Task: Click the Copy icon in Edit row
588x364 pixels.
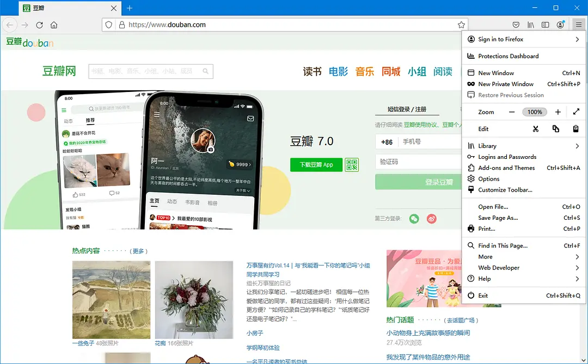Action: [555, 129]
